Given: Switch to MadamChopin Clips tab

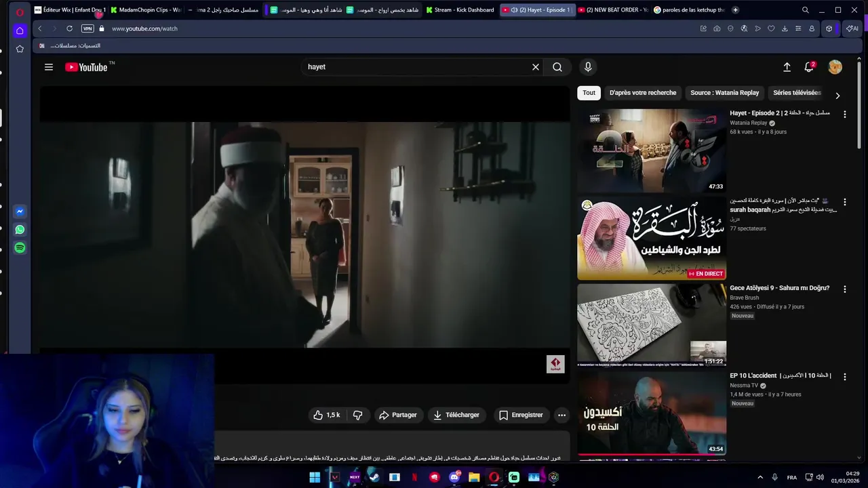Looking at the screenshot, I should 146,10.
